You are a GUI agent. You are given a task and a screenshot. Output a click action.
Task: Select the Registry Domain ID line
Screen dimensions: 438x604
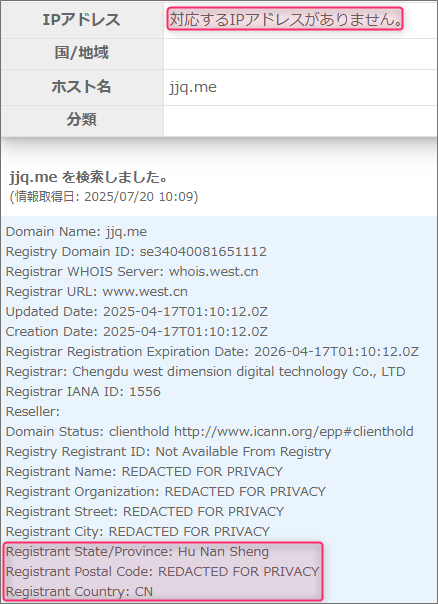coord(136,252)
